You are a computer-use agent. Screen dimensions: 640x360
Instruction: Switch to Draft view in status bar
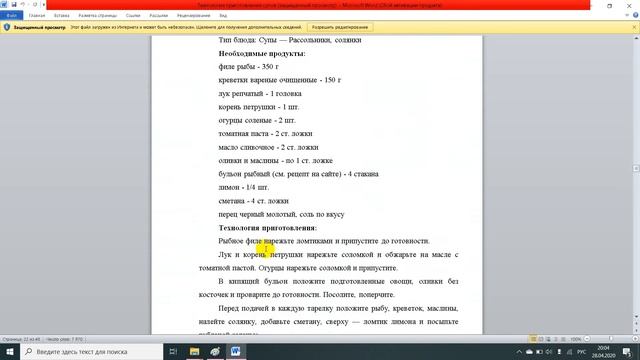pyautogui.click(x=563, y=339)
